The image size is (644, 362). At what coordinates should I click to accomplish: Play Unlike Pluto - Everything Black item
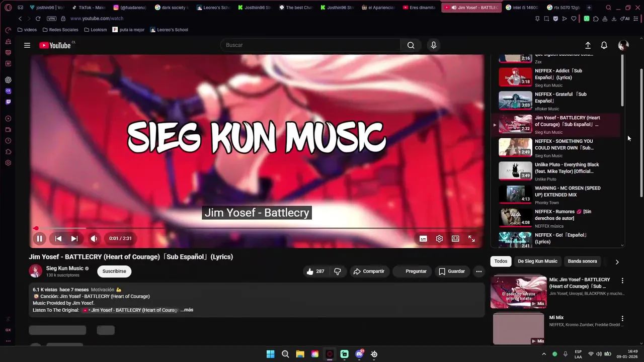click(x=556, y=171)
